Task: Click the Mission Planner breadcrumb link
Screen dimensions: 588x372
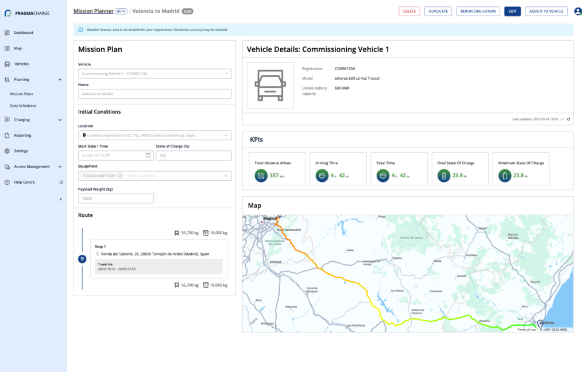Action: 94,11
